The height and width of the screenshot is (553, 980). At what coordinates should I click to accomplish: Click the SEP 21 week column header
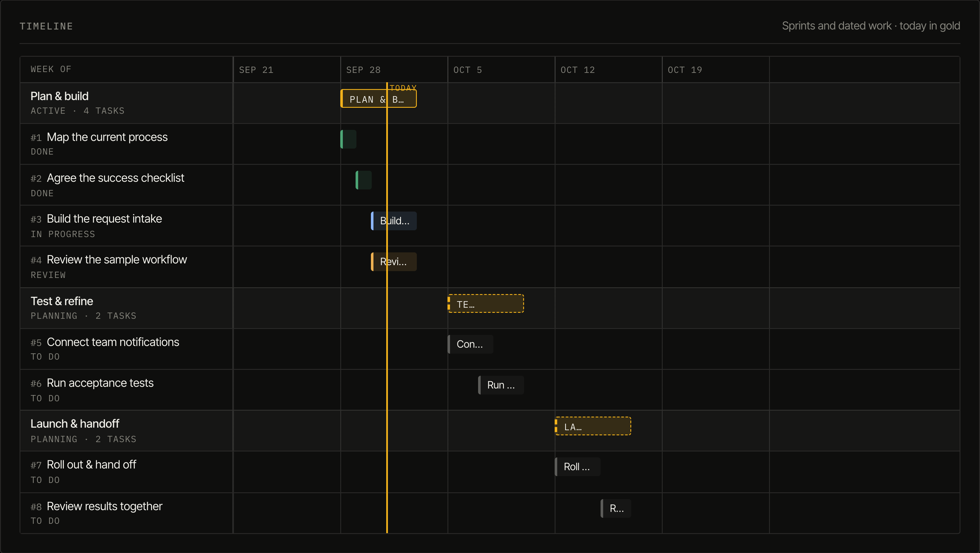(256, 70)
